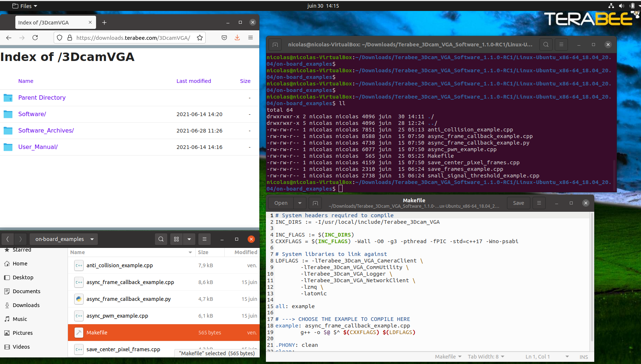Go forward in file manager
641x364 pixels.
pyautogui.click(x=20, y=239)
